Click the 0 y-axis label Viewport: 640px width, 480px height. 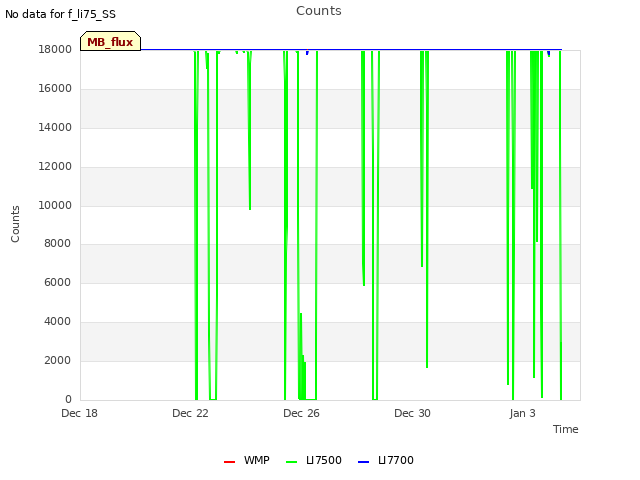68,399
